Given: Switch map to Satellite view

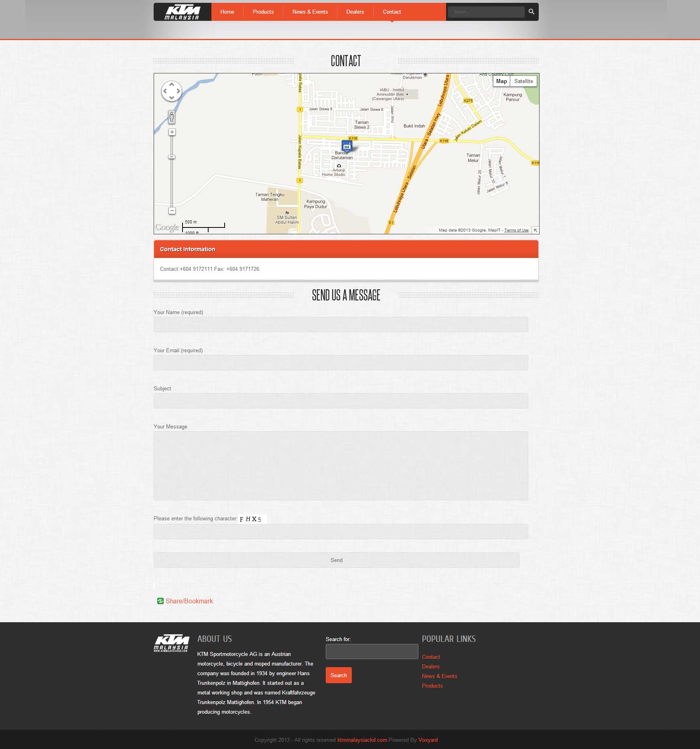Looking at the screenshot, I should [523, 81].
